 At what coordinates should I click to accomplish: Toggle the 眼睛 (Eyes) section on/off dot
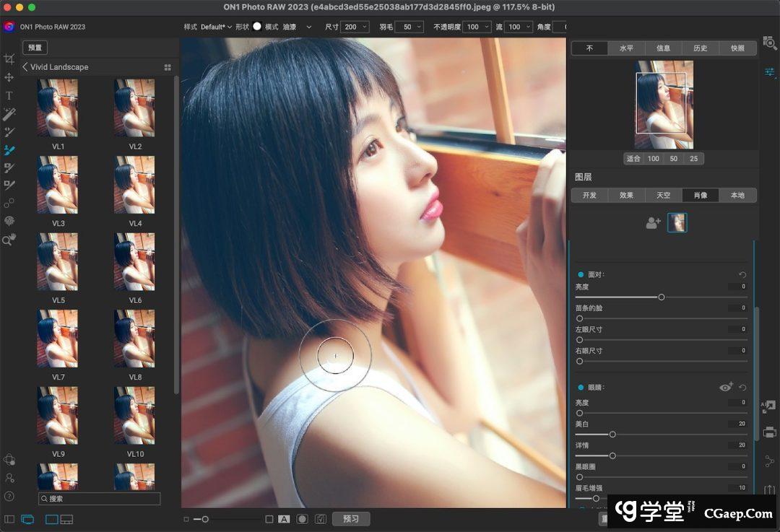point(581,388)
